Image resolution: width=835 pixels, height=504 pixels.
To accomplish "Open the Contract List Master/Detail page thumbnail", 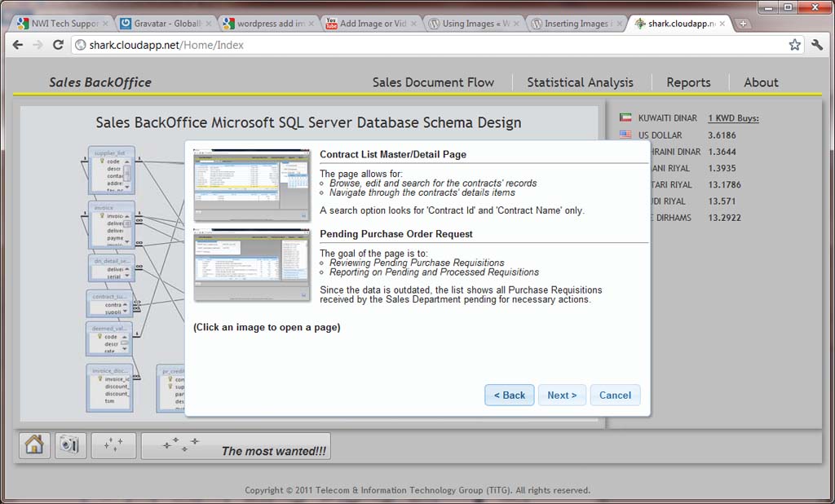I will click(x=251, y=183).
